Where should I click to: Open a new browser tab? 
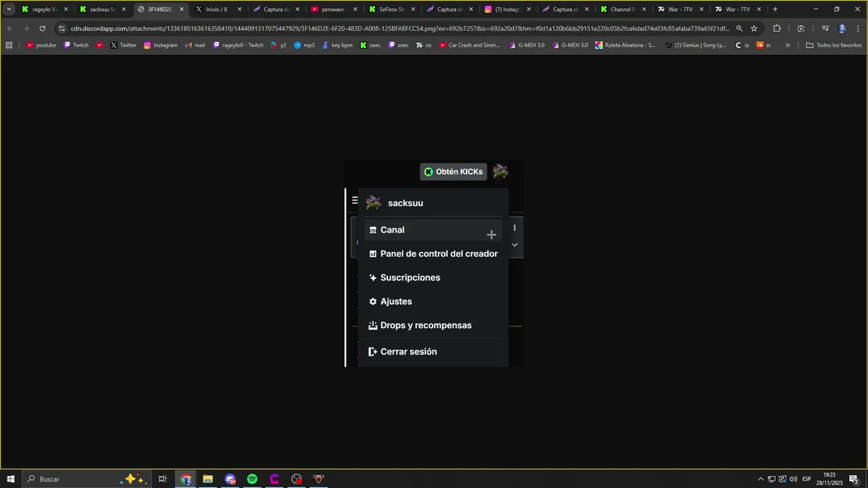pyautogui.click(x=775, y=9)
